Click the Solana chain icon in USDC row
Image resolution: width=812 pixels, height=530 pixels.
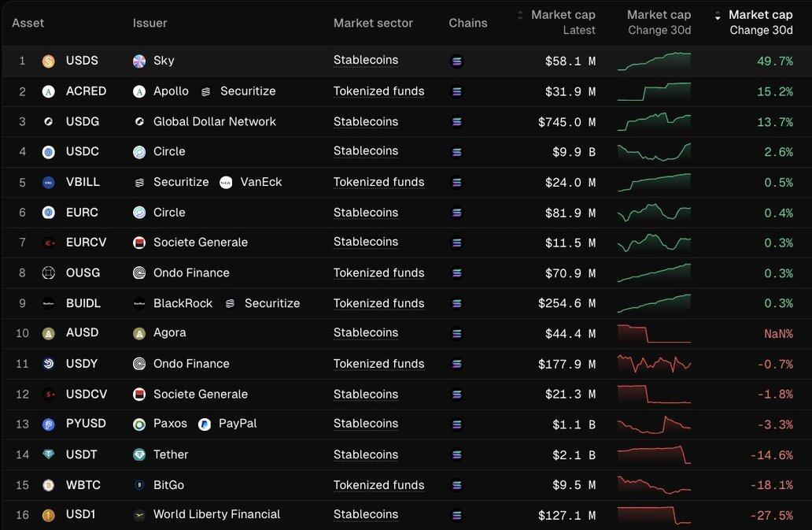point(456,152)
